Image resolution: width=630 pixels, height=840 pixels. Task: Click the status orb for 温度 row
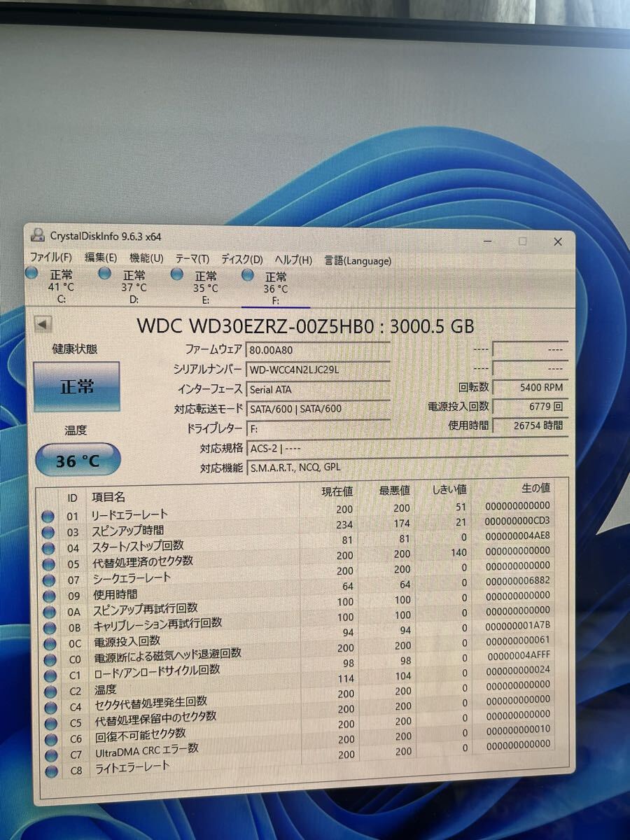point(50,692)
